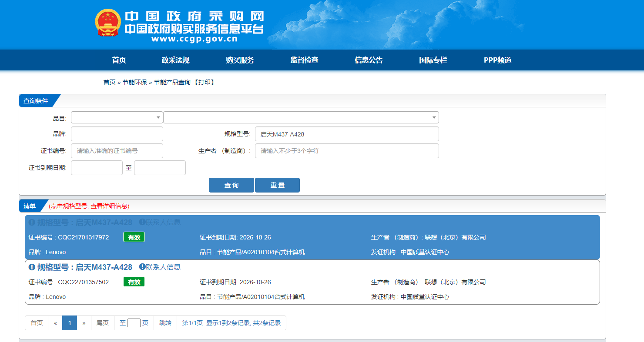
Task: Open first highlighted 启天M437-A428 result title
Action: (x=84, y=222)
